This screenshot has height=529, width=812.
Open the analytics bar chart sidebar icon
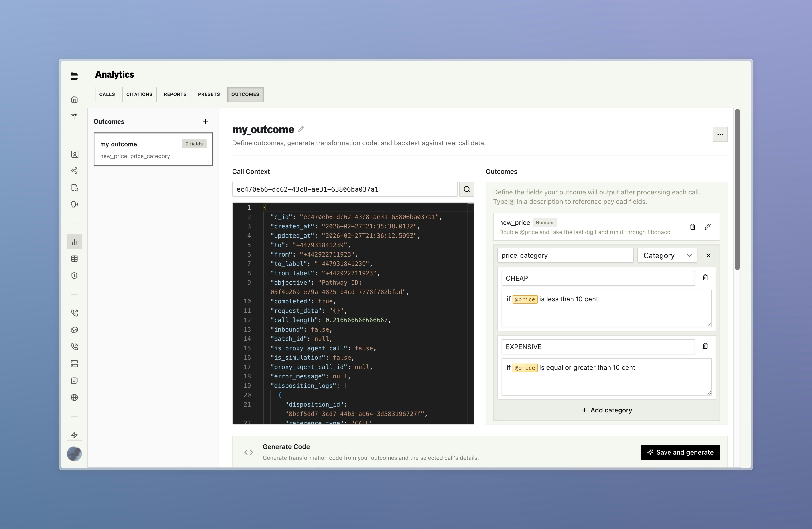tap(74, 242)
